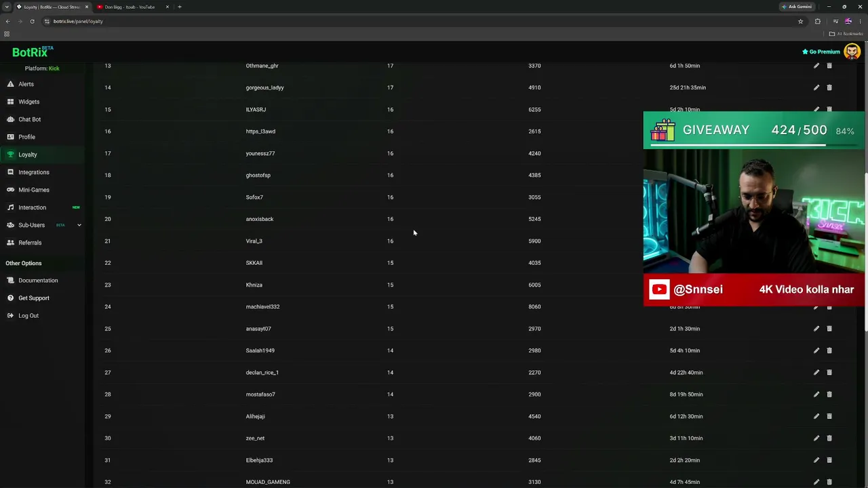
Task: Bookmark this page with the star icon
Action: coord(800,21)
